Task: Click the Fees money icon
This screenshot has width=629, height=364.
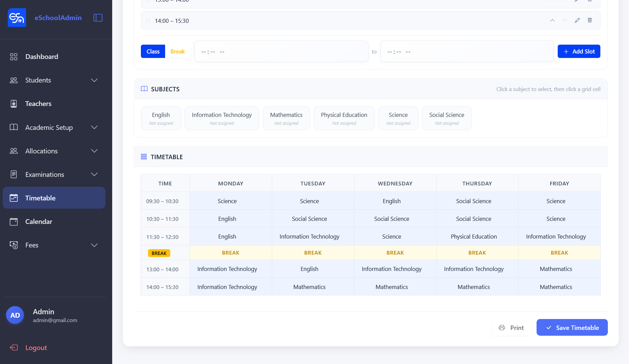Action: [x=14, y=245]
